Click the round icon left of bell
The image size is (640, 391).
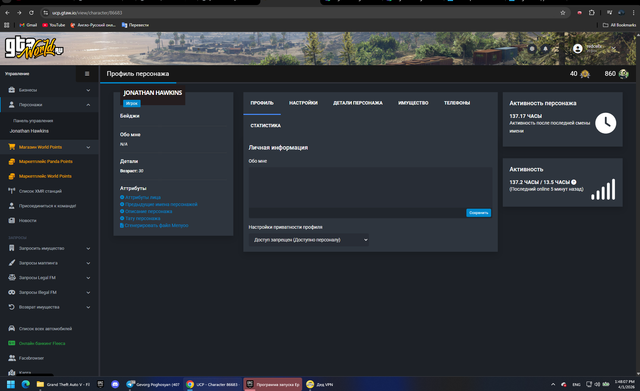[532, 49]
